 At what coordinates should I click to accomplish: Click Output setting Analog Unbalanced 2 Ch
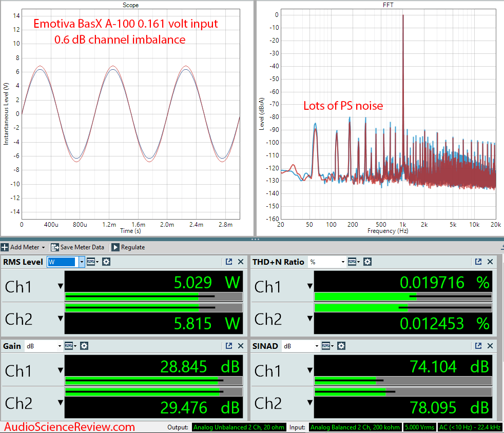[x=239, y=427]
